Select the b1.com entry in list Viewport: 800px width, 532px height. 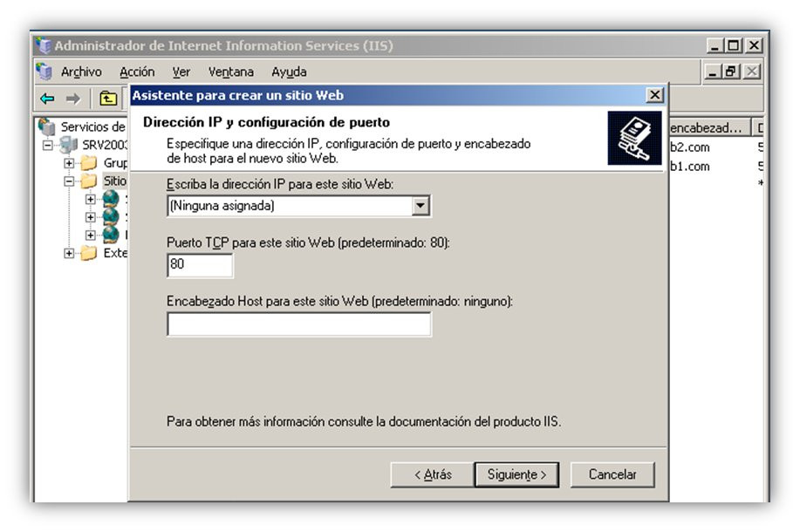pyautogui.click(x=689, y=167)
